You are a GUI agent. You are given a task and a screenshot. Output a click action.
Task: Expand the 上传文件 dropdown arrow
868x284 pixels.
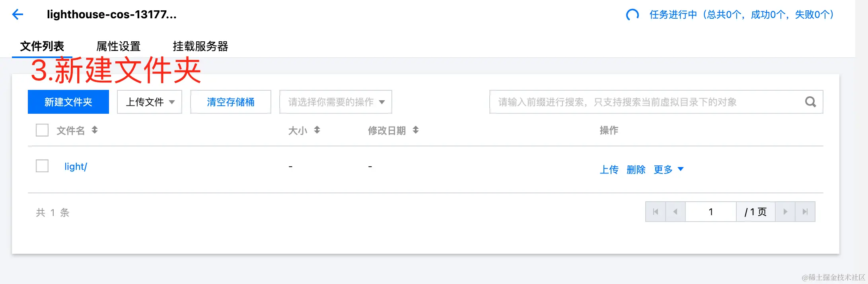coord(172,102)
